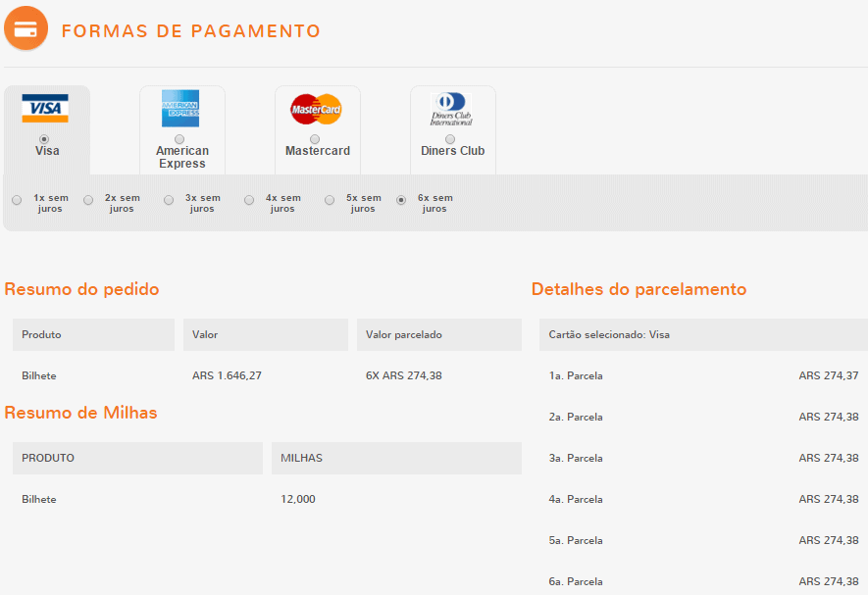Image resolution: width=868 pixels, height=595 pixels.
Task: Click Bilhete in the Resumo de Milhas table
Action: pyautogui.click(x=39, y=499)
